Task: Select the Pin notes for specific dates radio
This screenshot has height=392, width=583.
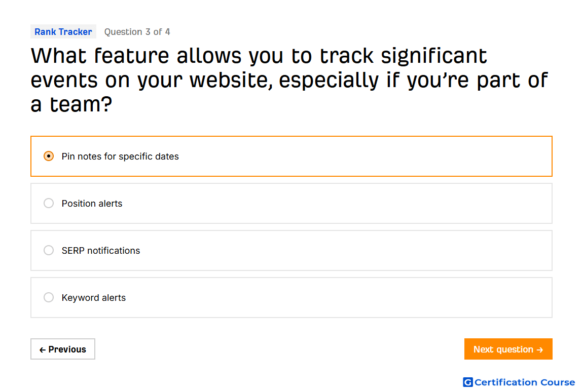Action: (49, 156)
